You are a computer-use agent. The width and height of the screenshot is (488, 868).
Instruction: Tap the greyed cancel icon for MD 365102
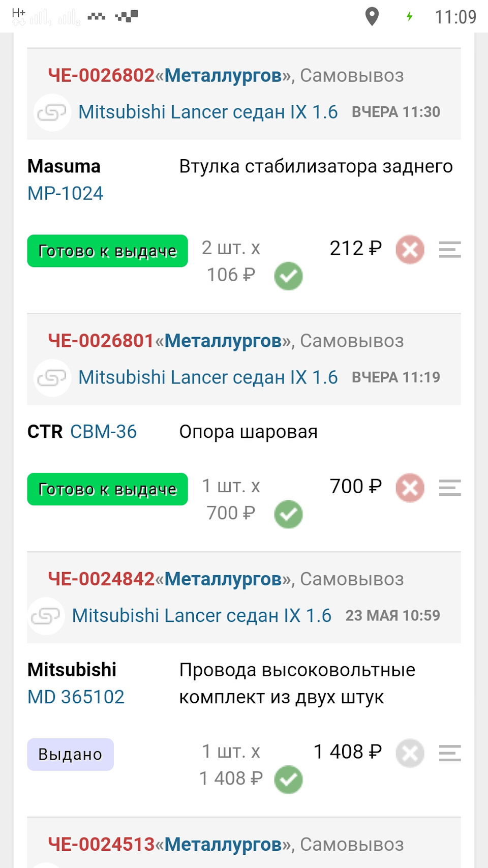click(410, 753)
